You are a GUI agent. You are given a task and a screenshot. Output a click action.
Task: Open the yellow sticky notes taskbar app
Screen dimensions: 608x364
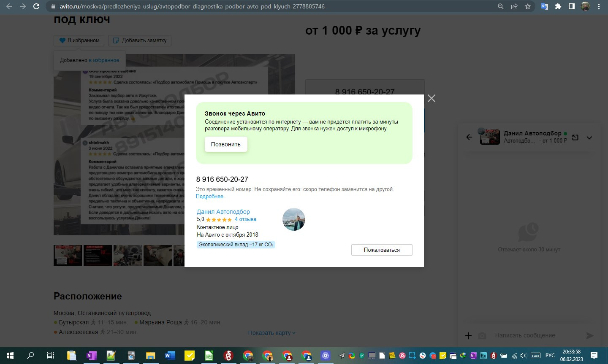(x=189, y=356)
